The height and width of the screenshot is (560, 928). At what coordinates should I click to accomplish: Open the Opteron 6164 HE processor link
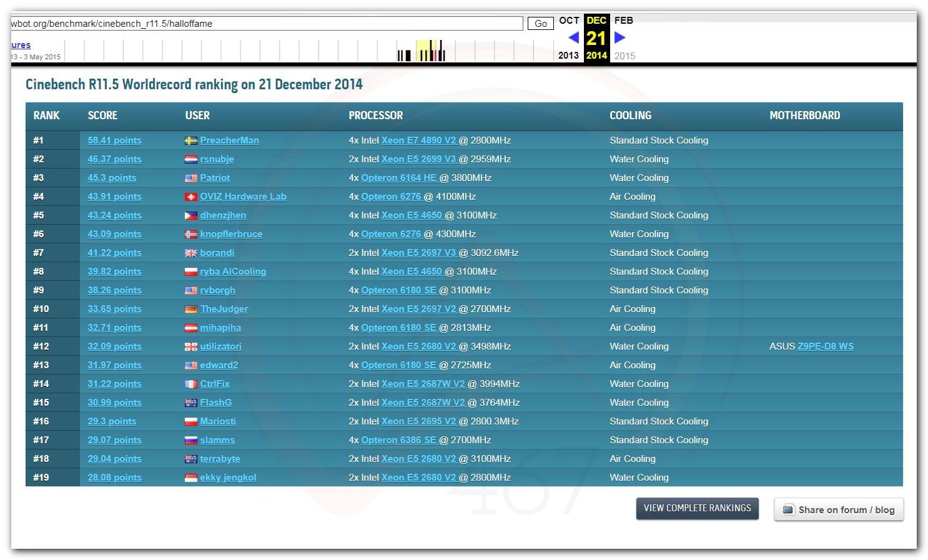coord(399,178)
